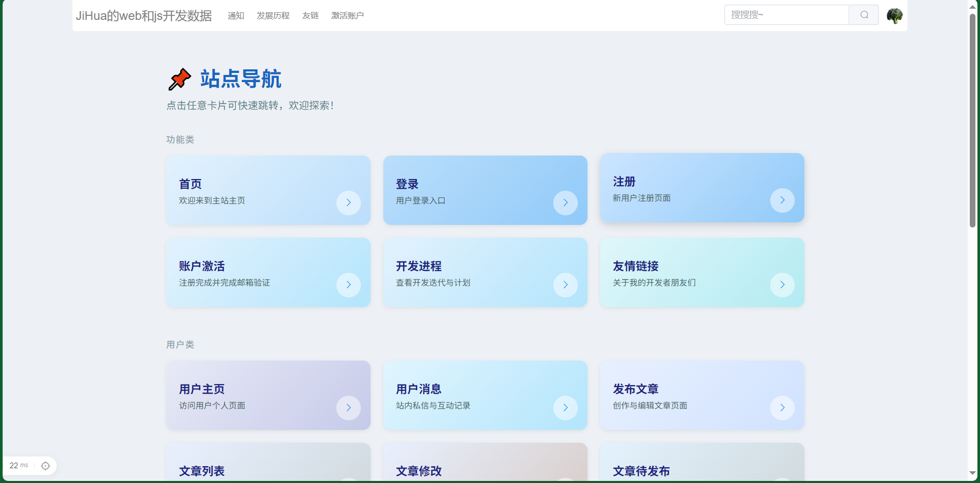Open the 发展历程 menu item

(x=273, y=15)
